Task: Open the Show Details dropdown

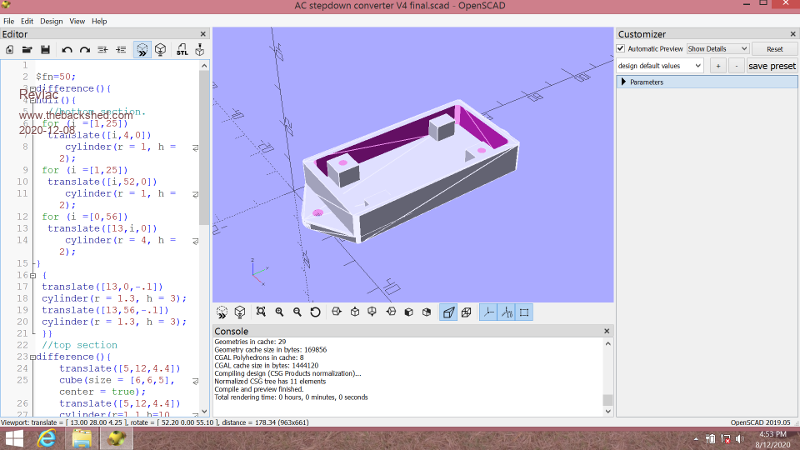Action: pos(717,48)
